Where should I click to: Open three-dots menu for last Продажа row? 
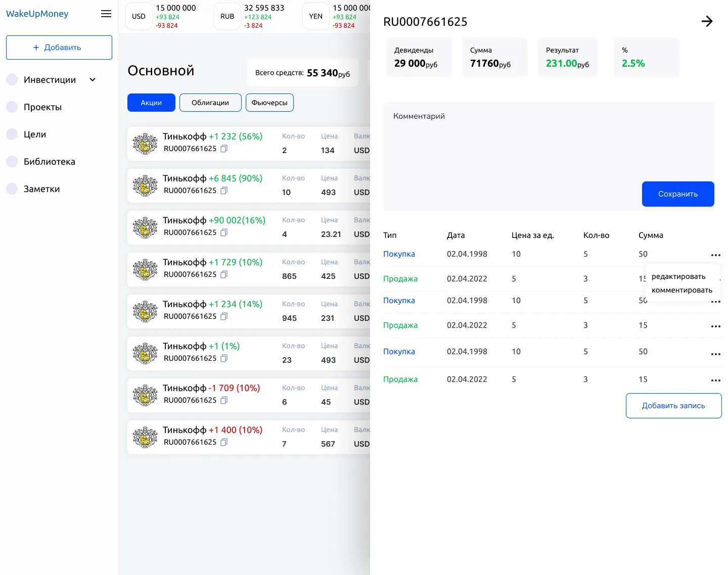click(715, 380)
